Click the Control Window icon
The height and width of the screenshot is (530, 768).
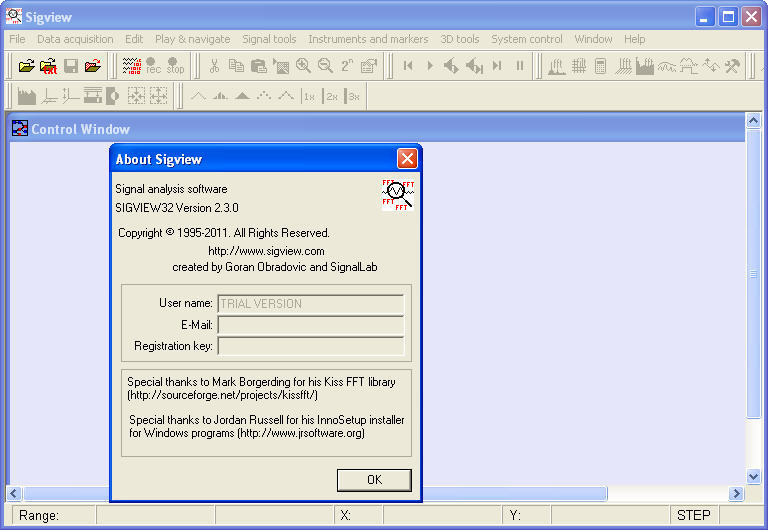point(20,128)
